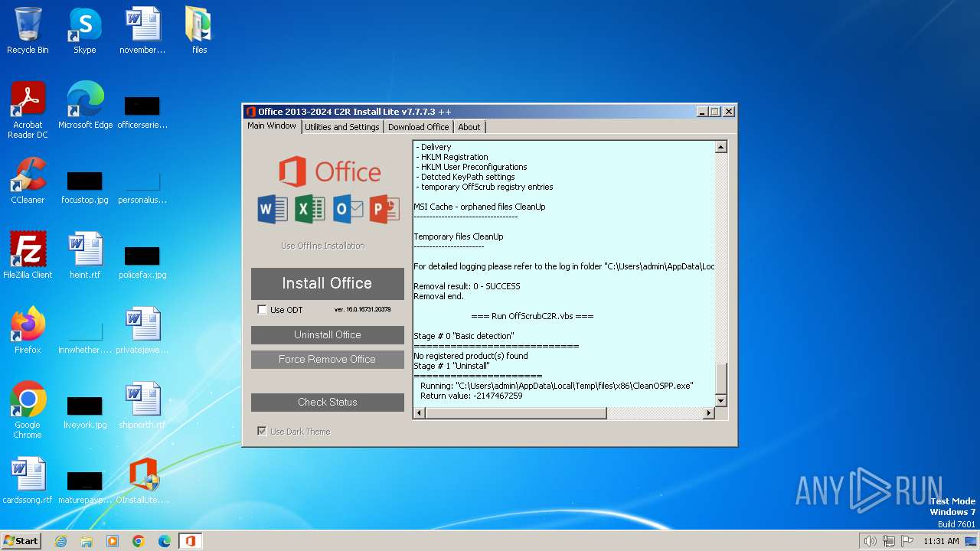Open the volume tray icon
The height and width of the screenshot is (551, 980).
tap(871, 541)
